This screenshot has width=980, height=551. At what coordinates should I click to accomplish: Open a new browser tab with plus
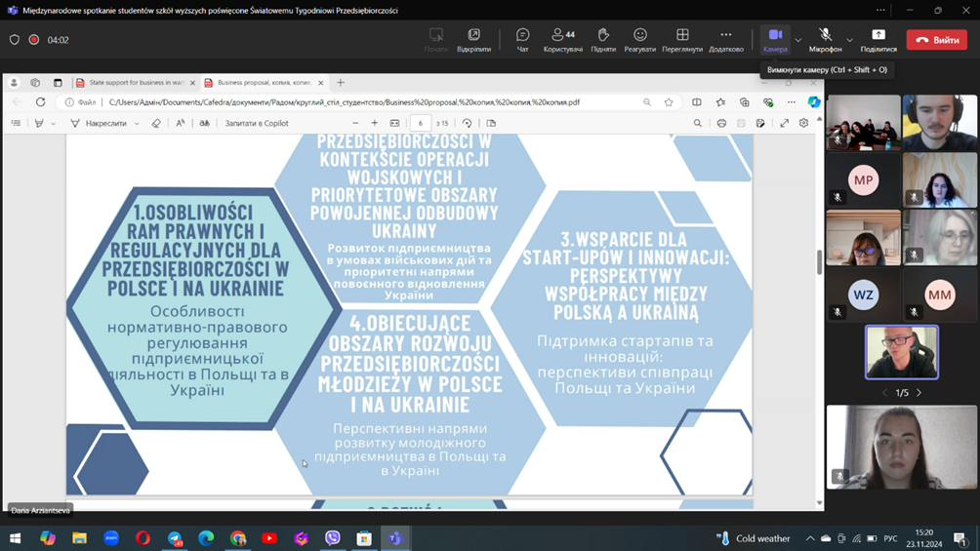point(341,83)
